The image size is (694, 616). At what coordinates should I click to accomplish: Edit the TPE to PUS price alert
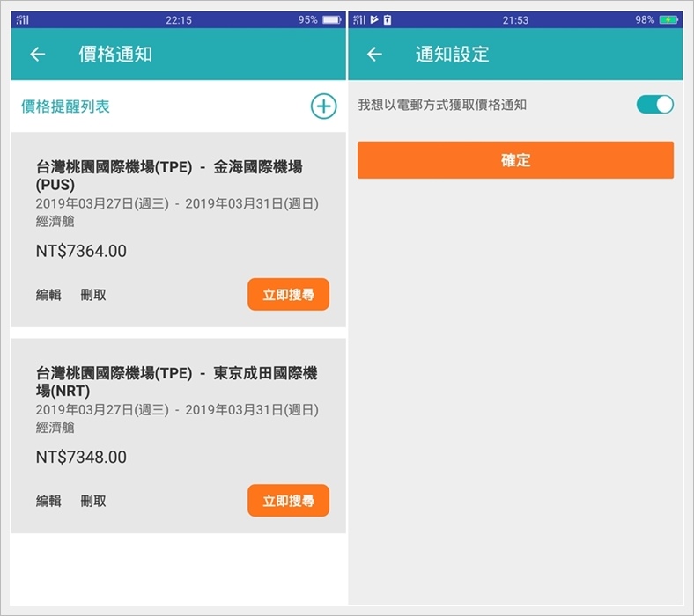pyautogui.click(x=48, y=295)
